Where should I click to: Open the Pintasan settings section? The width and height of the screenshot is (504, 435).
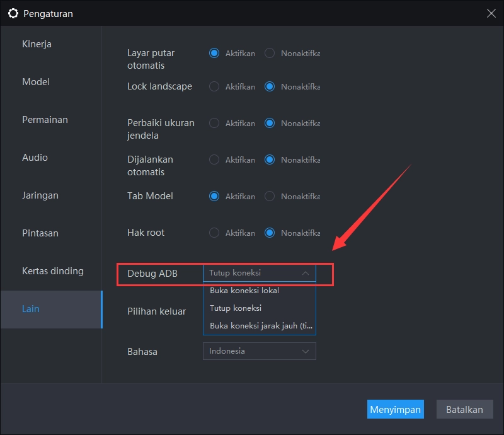[40, 233]
